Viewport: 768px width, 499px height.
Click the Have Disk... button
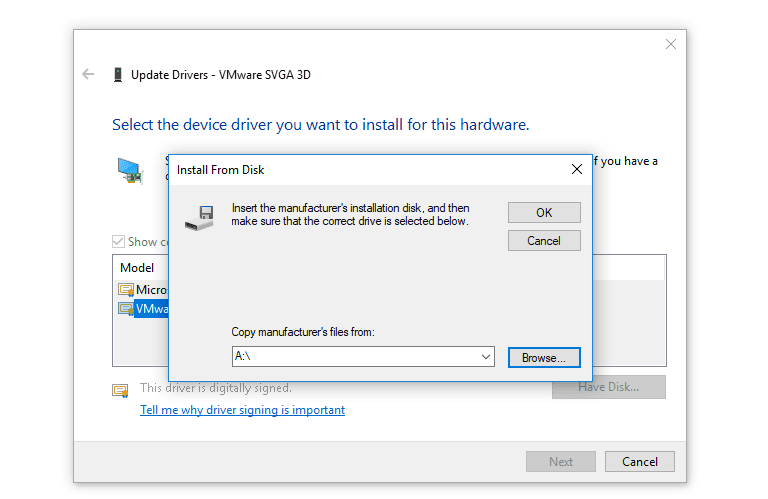pyautogui.click(x=609, y=387)
